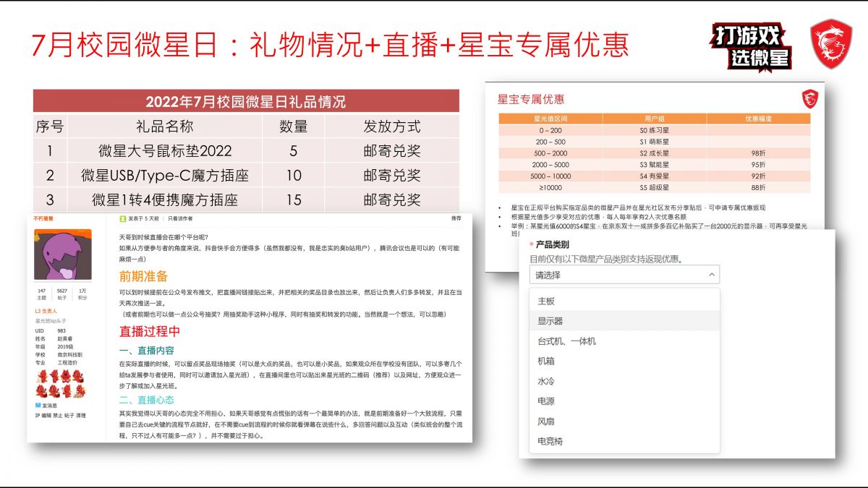
Task: Click the 5627 帖子 count
Action: [x=62, y=294]
